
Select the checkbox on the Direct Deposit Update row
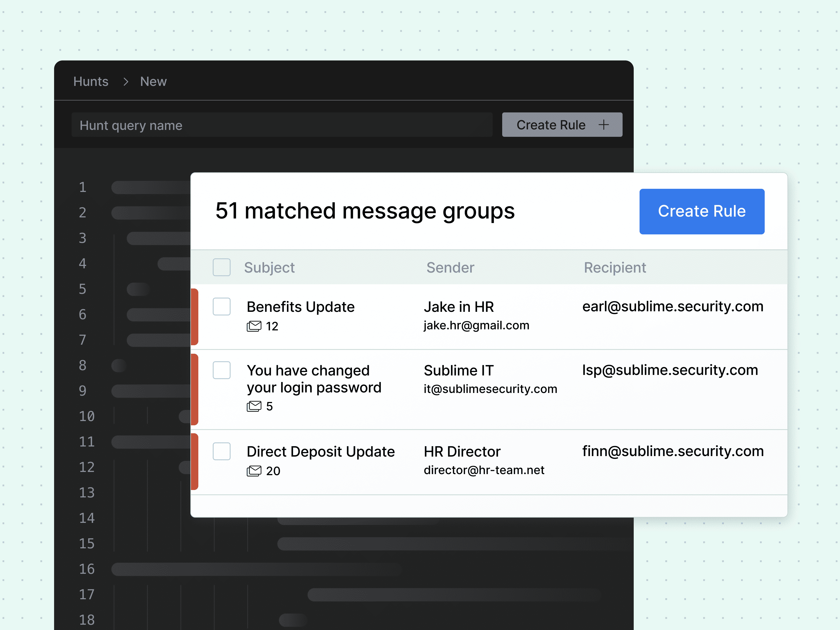point(221,451)
